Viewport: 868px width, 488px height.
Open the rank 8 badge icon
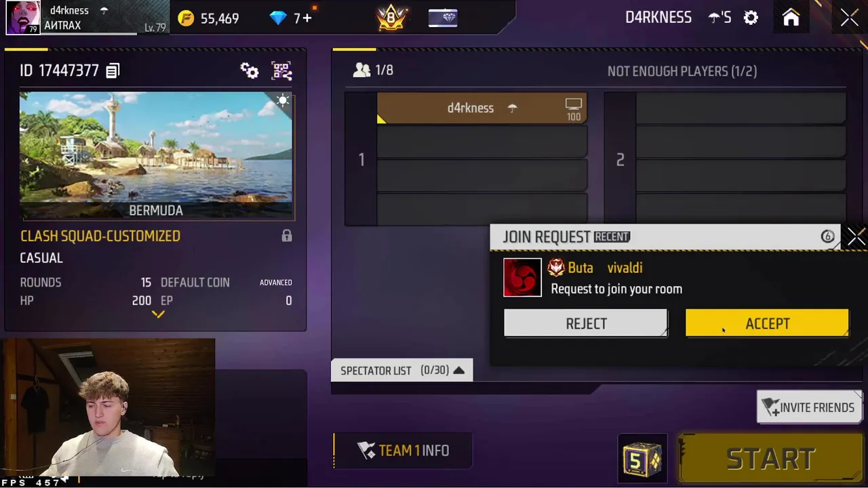click(x=391, y=18)
